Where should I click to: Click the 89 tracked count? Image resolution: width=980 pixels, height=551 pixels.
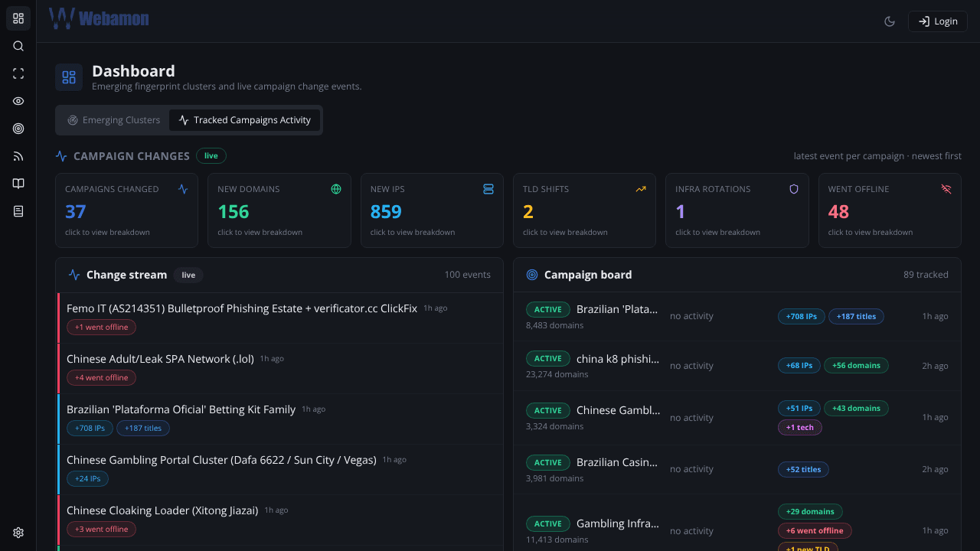coord(926,275)
